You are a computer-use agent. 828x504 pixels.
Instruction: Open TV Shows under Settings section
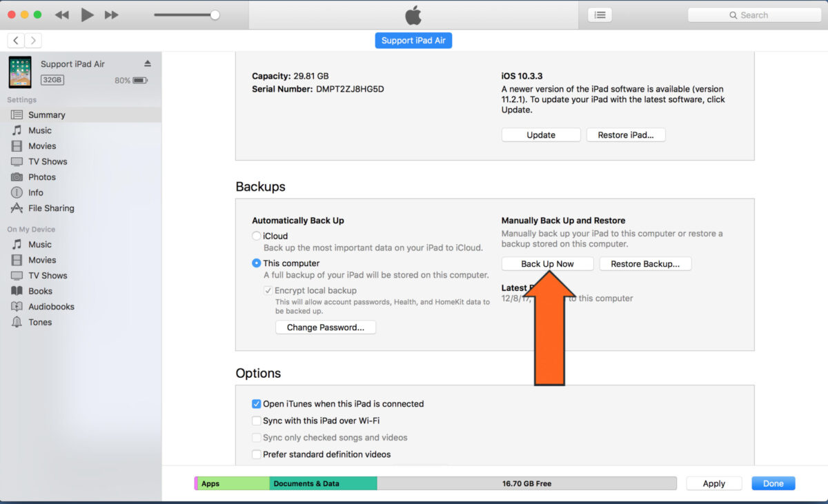point(81,161)
